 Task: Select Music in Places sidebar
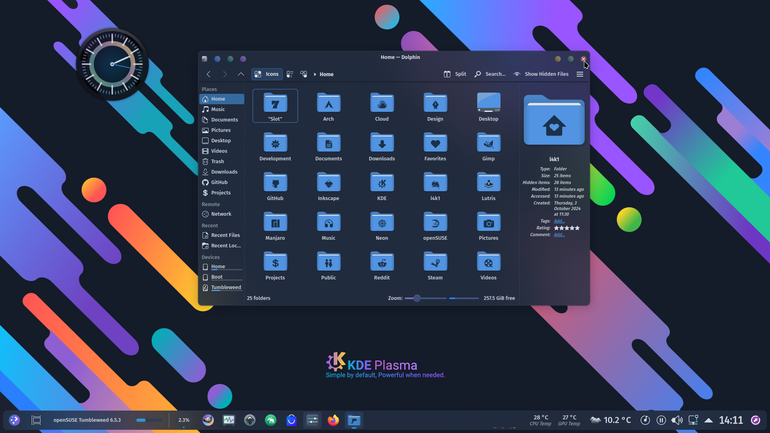pyautogui.click(x=221, y=109)
